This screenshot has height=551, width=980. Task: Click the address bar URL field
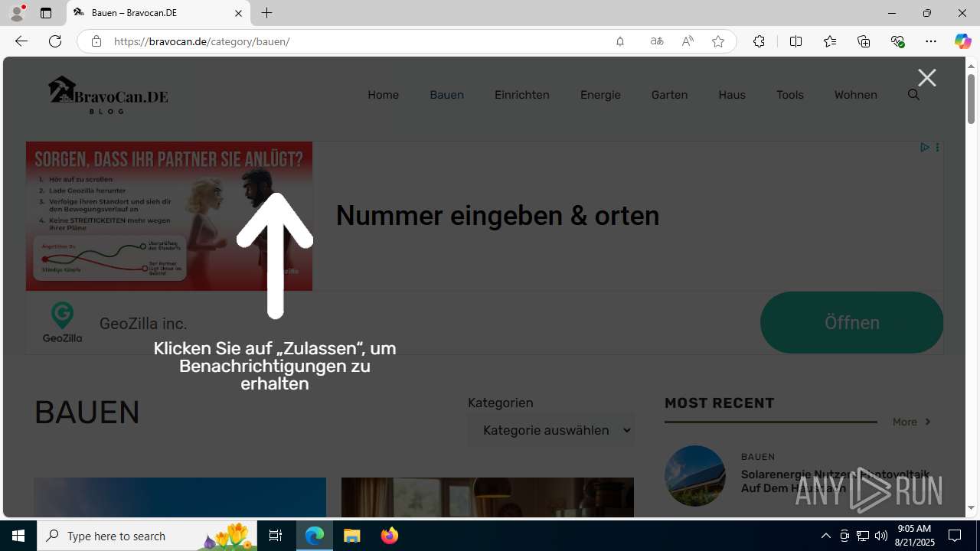coord(356,41)
